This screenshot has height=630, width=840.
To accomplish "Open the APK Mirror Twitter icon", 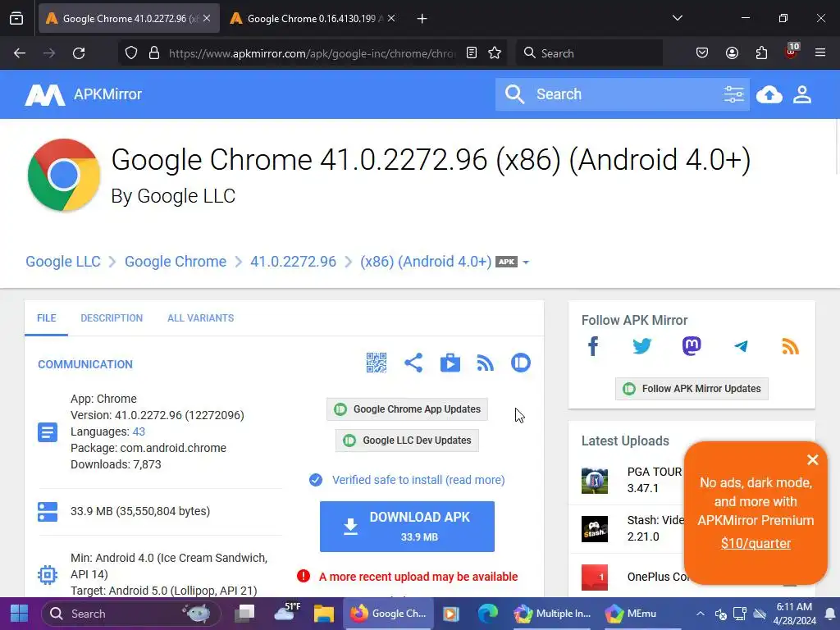I will (641, 346).
